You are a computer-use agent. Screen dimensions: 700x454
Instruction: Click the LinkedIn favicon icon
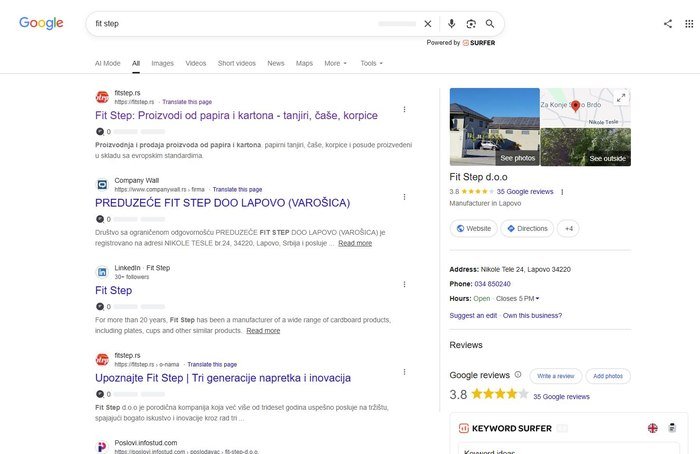tap(102, 272)
